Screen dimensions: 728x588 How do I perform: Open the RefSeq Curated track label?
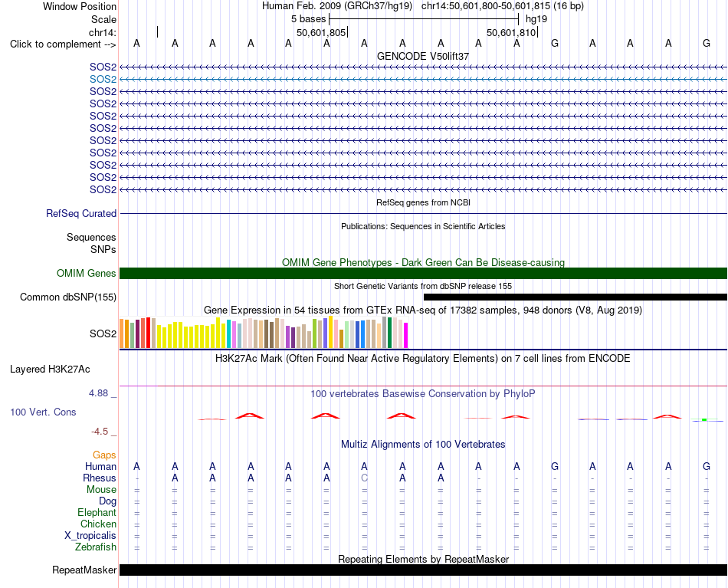tap(80, 214)
